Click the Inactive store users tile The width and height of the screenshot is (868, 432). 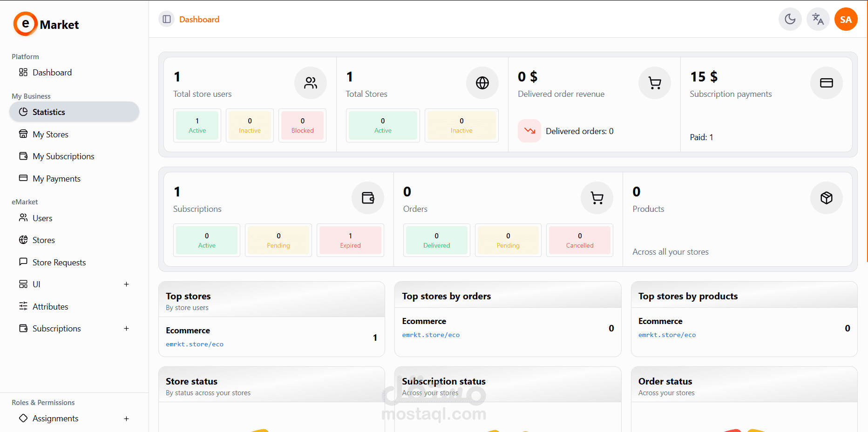tap(250, 125)
